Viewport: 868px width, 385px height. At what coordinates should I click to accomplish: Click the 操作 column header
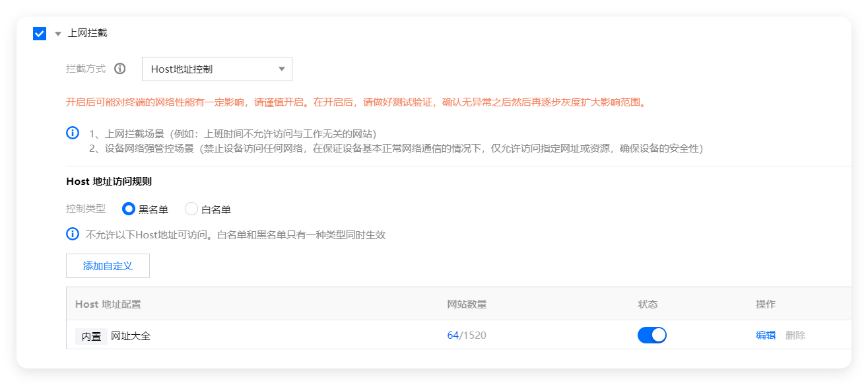point(765,304)
